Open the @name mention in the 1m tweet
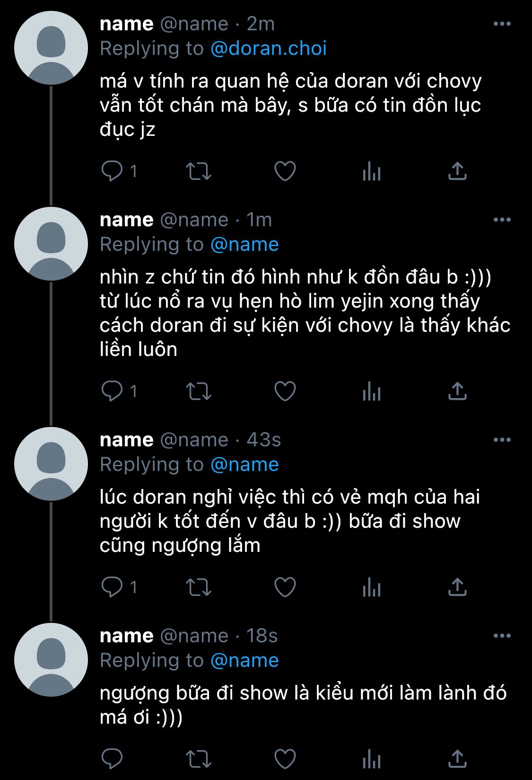The height and width of the screenshot is (780, 532). point(244,245)
